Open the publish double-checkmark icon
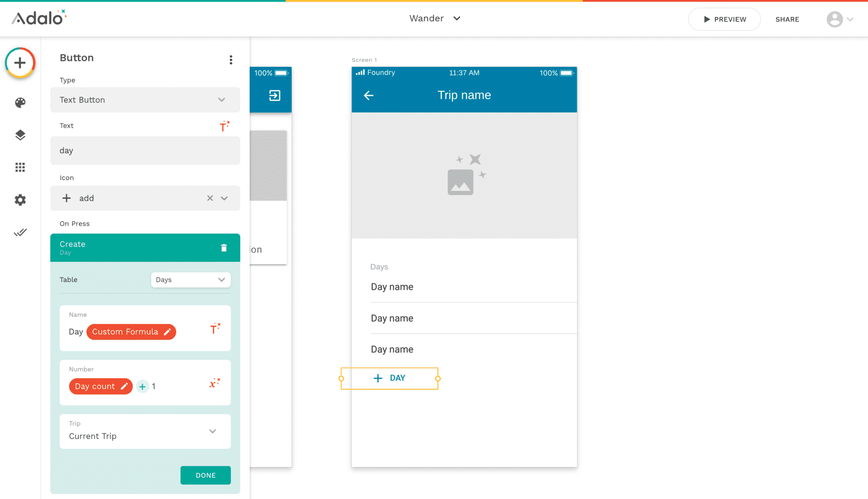Screen dimensions: 868x499 coord(20,232)
